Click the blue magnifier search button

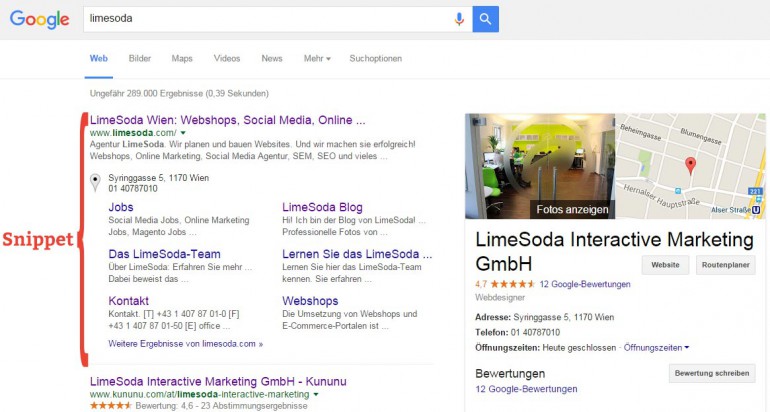[x=485, y=19]
